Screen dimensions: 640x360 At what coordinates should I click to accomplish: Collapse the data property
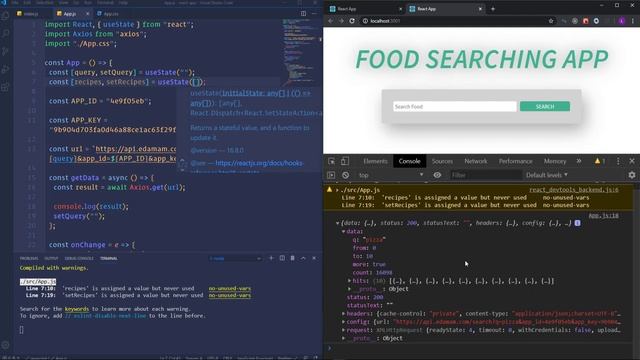[344, 231]
